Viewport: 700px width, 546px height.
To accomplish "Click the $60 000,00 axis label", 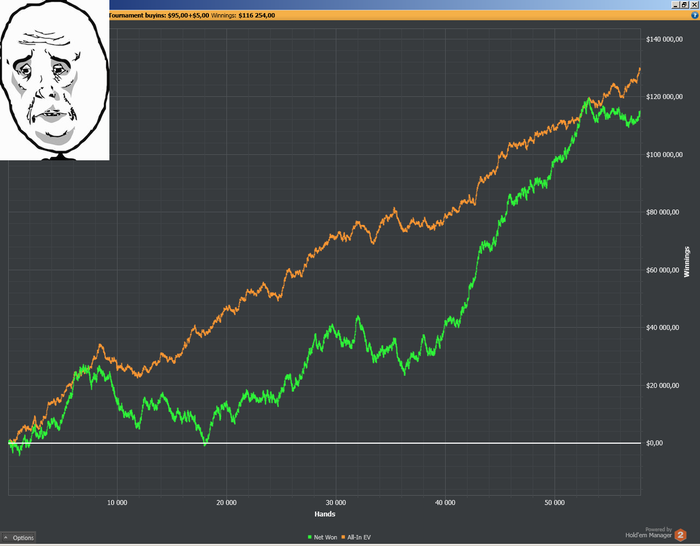I will click(x=662, y=270).
